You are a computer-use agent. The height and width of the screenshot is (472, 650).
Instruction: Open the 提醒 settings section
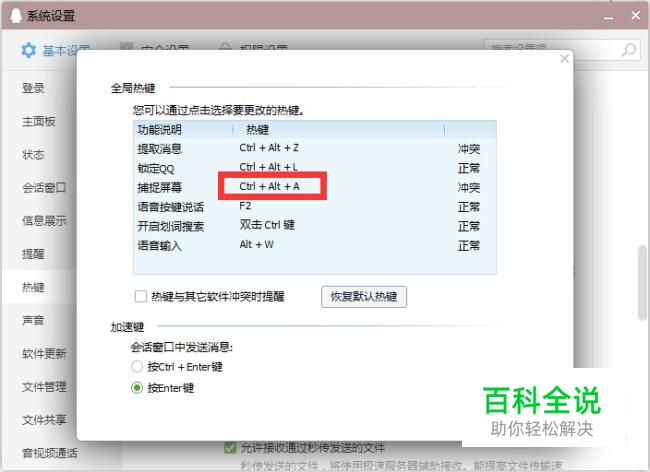point(33,254)
